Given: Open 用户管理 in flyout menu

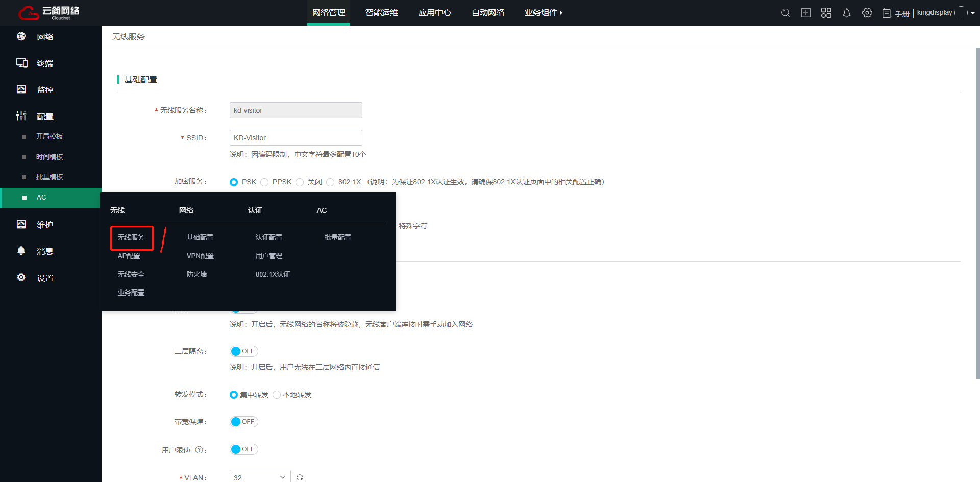Looking at the screenshot, I should 269,256.
